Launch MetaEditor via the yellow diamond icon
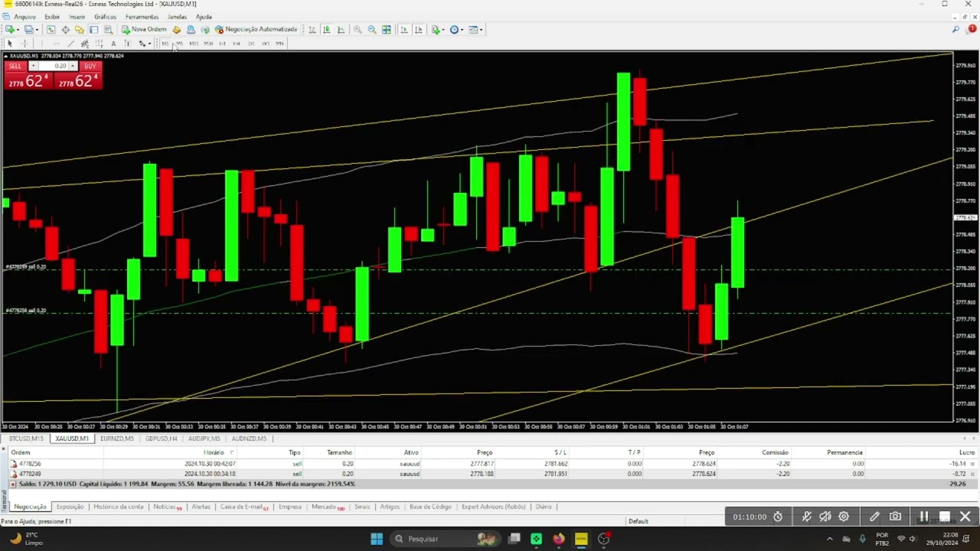 (177, 30)
